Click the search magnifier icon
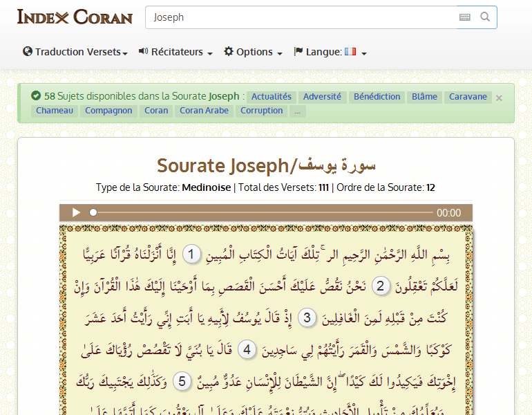This screenshot has height=415, width=532. click(x=485, y=17)
